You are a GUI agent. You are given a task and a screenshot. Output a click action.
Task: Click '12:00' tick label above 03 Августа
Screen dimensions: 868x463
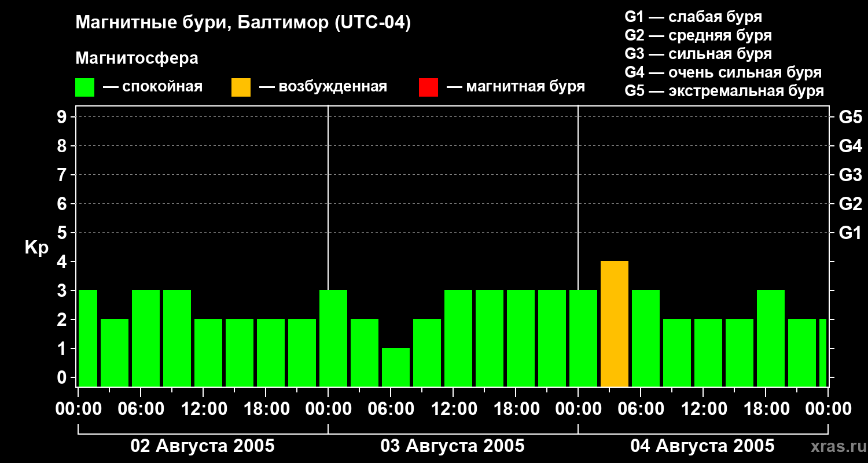coord(453,409)
